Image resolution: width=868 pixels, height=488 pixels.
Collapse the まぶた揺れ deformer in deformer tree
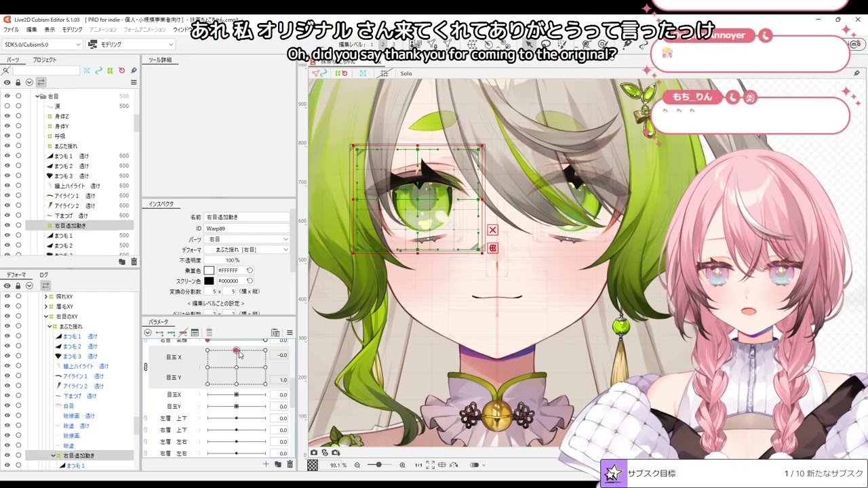tap(50, 326)
